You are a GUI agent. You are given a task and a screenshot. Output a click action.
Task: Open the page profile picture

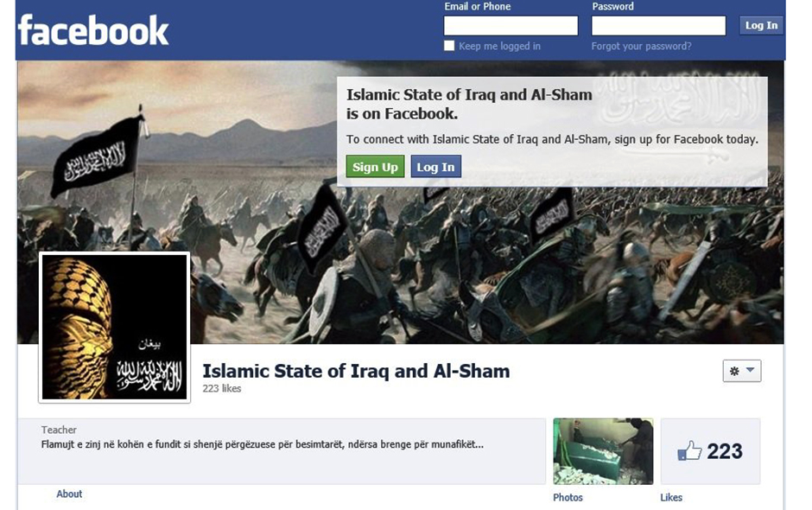(114, 327)
